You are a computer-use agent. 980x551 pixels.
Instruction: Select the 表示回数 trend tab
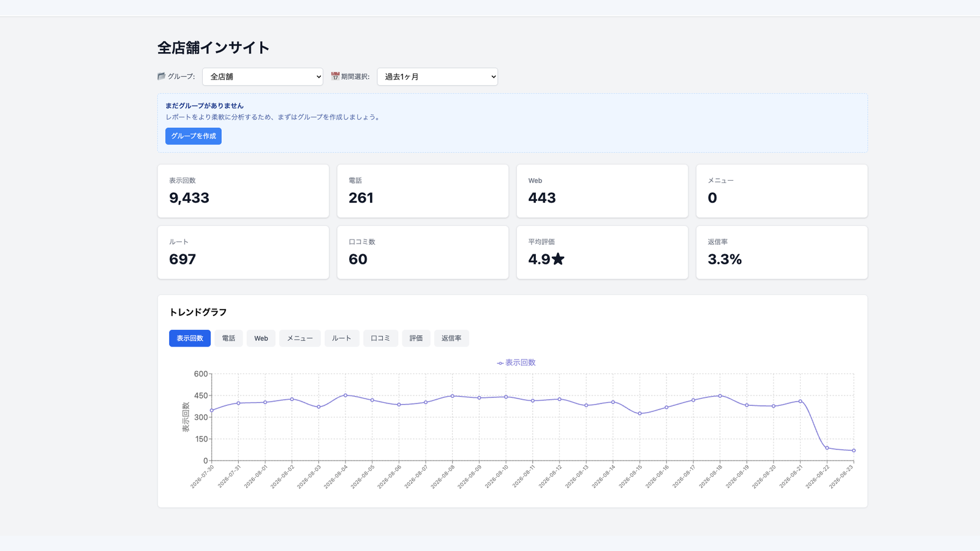point(190,339)
